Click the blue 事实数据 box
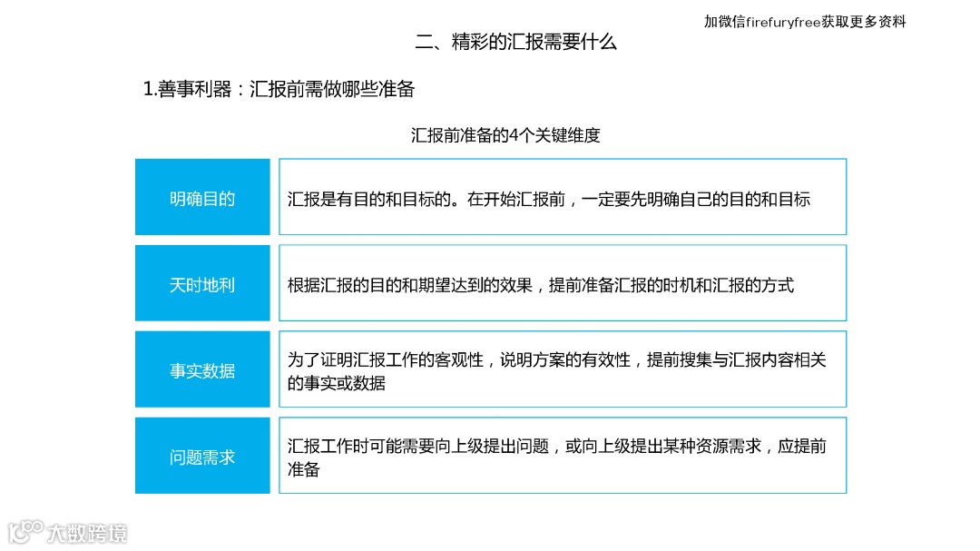Screen dimensions: 980x551 tap(202, 369)
